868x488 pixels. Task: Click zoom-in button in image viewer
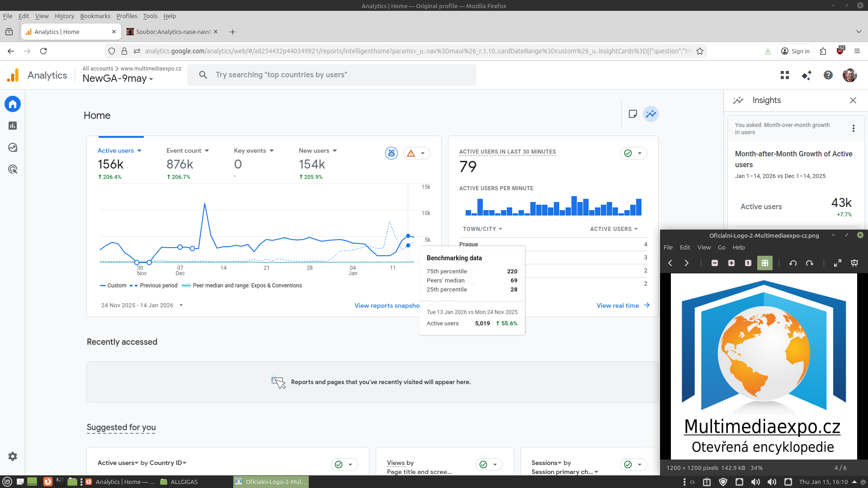(731, 263)
